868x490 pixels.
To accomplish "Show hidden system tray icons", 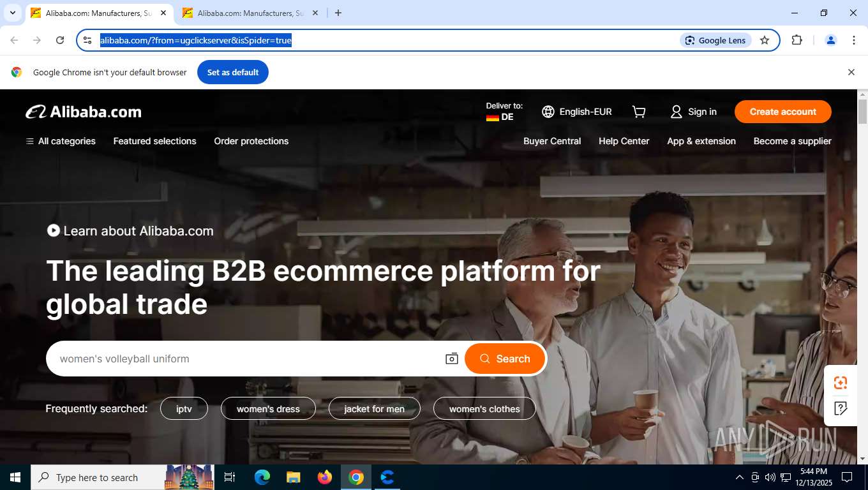I will click(x=739, y=477).
